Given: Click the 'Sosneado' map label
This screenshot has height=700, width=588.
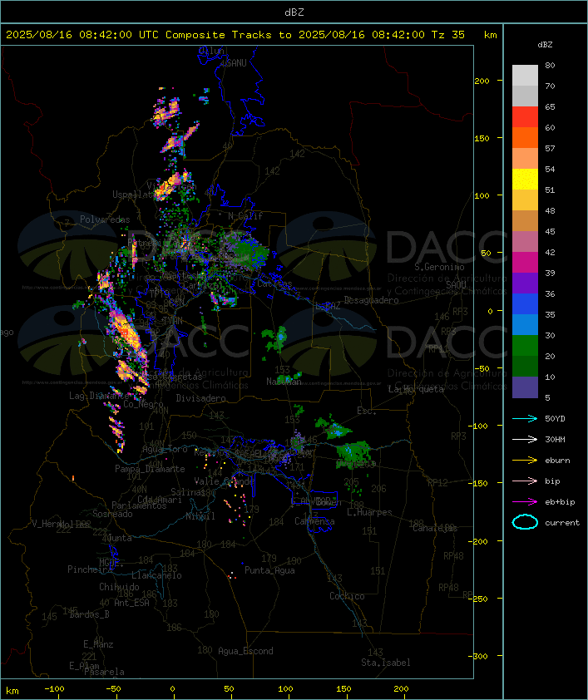Looking at the screenshot, I should [112, 515].
